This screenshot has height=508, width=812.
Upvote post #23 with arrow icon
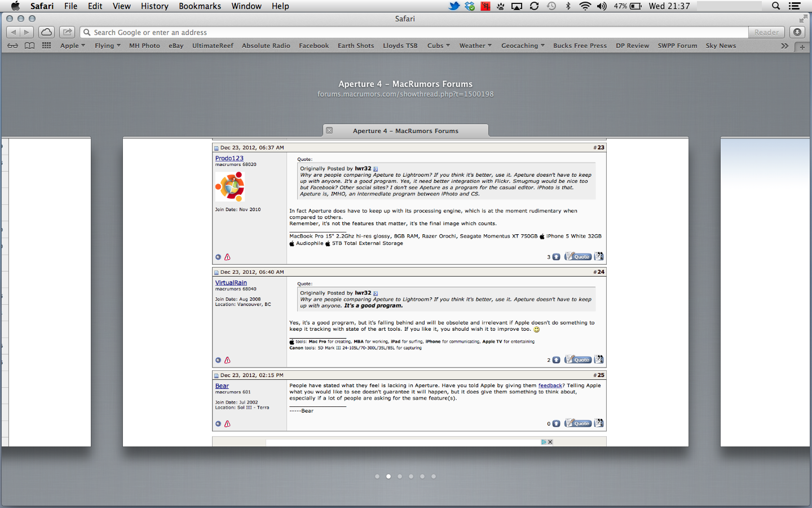point(556,257)
